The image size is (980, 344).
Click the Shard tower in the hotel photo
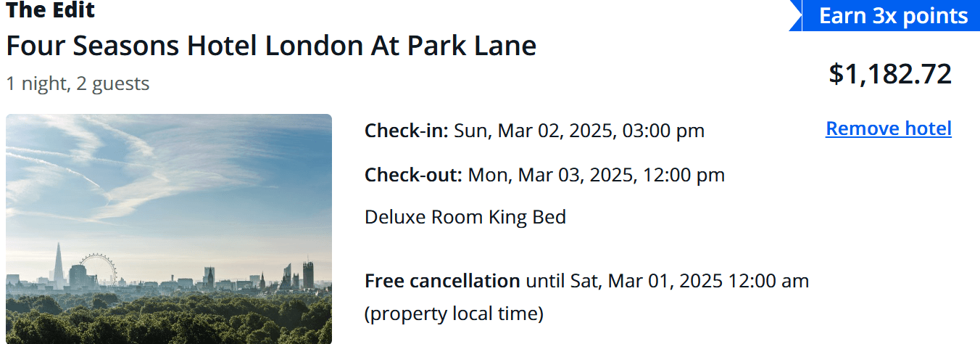[59, 263]
